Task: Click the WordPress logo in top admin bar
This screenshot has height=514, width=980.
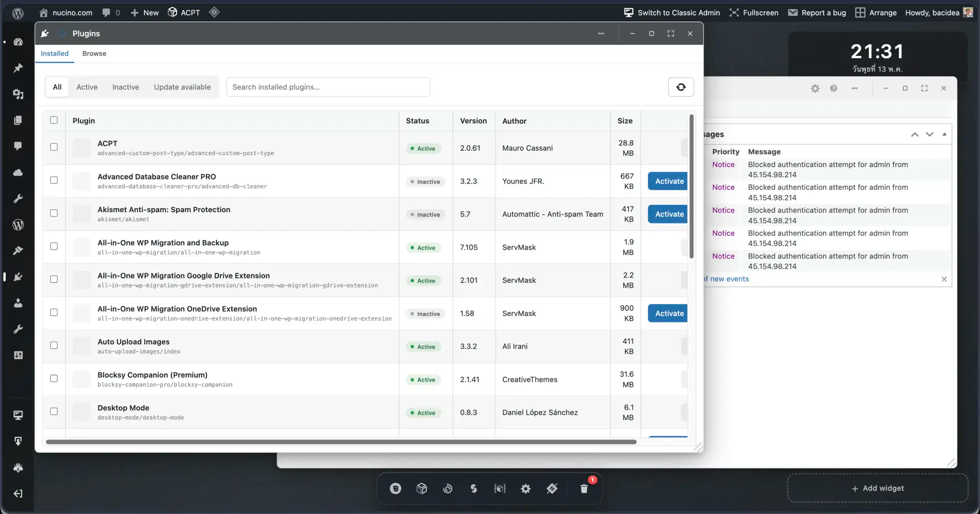Action: (18, 13)
